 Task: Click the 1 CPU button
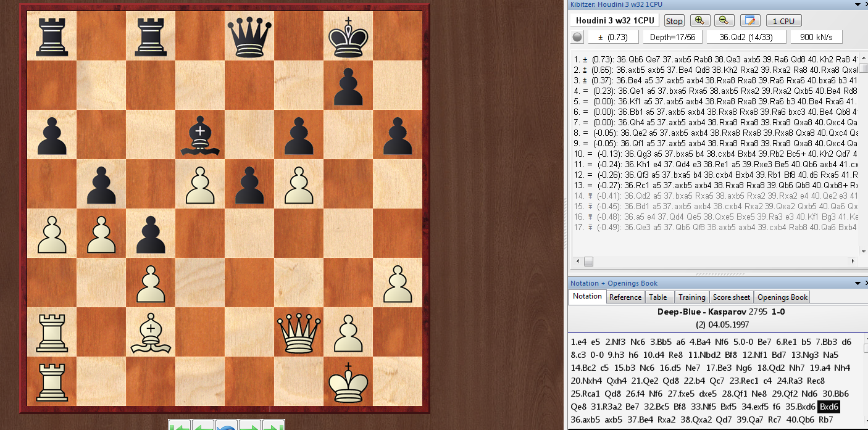pos(783,21)
